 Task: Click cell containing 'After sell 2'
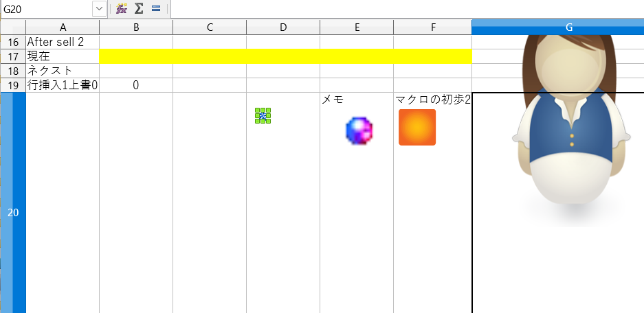click(x=63, y=42)
